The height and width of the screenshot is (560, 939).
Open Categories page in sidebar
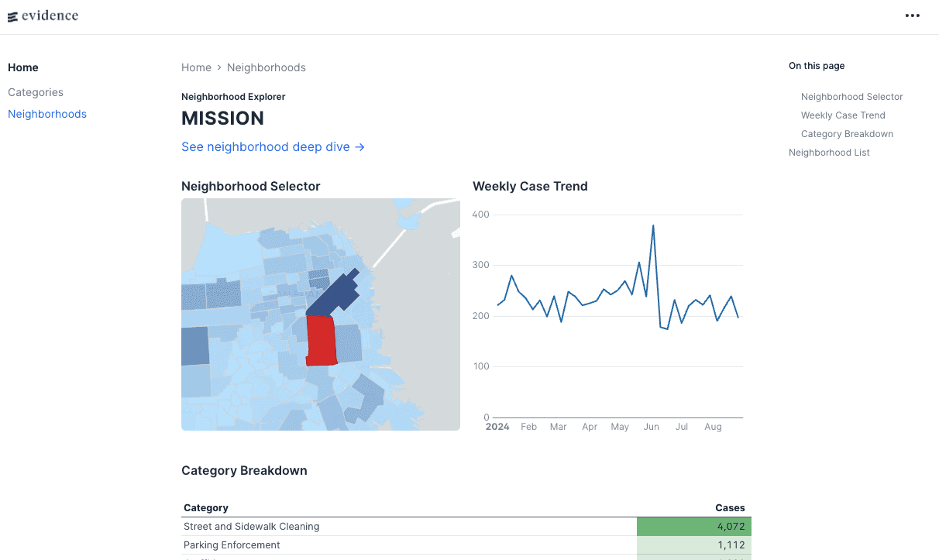point(36,92)
